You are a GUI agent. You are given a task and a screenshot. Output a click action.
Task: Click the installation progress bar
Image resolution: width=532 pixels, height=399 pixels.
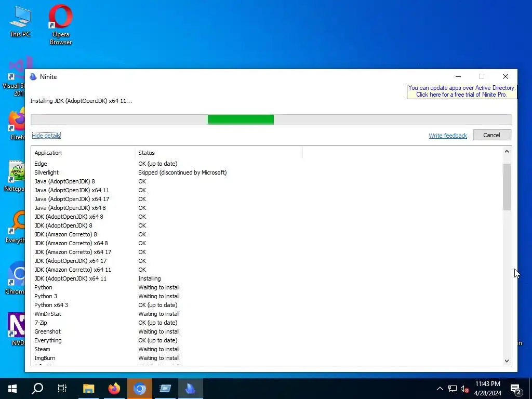pyautogui.click(x=271, y=119)
